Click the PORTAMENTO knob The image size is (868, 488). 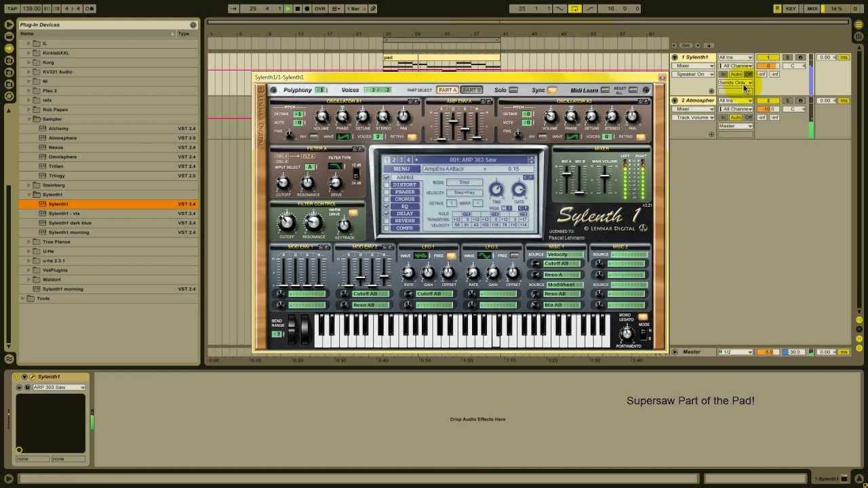click(626, 333)
